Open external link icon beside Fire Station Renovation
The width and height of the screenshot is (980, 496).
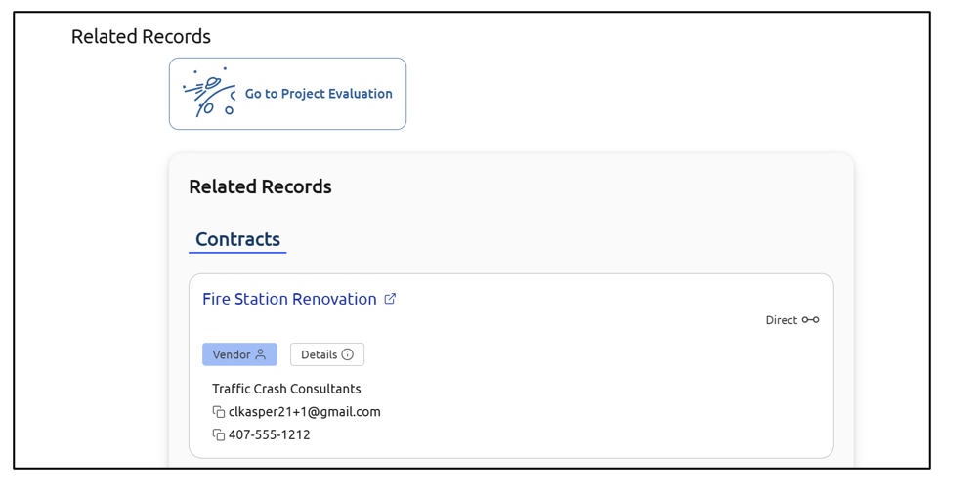point(390,299)
